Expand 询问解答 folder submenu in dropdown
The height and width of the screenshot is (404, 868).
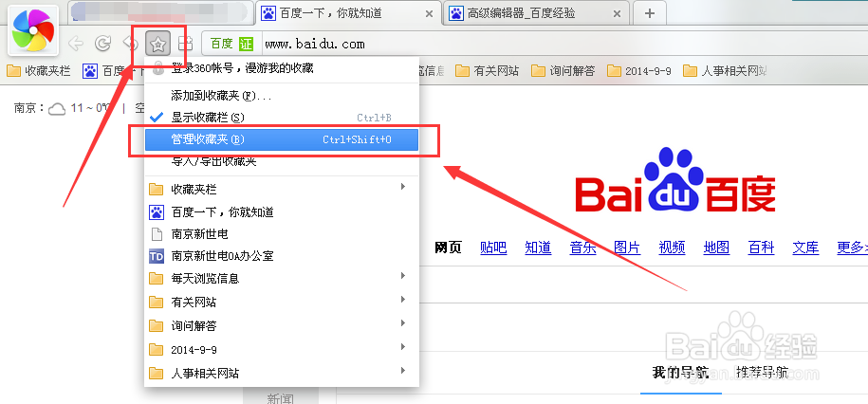281,326
